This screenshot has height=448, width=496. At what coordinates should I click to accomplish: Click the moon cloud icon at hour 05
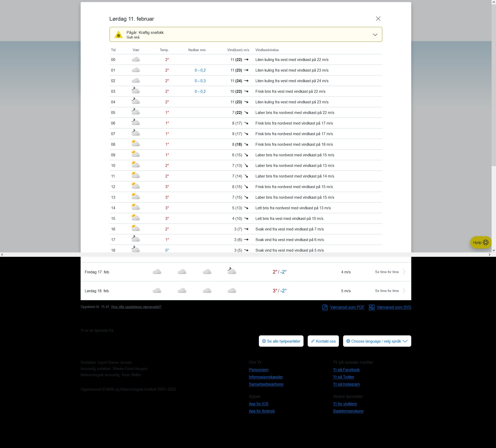tap(136, 112)
